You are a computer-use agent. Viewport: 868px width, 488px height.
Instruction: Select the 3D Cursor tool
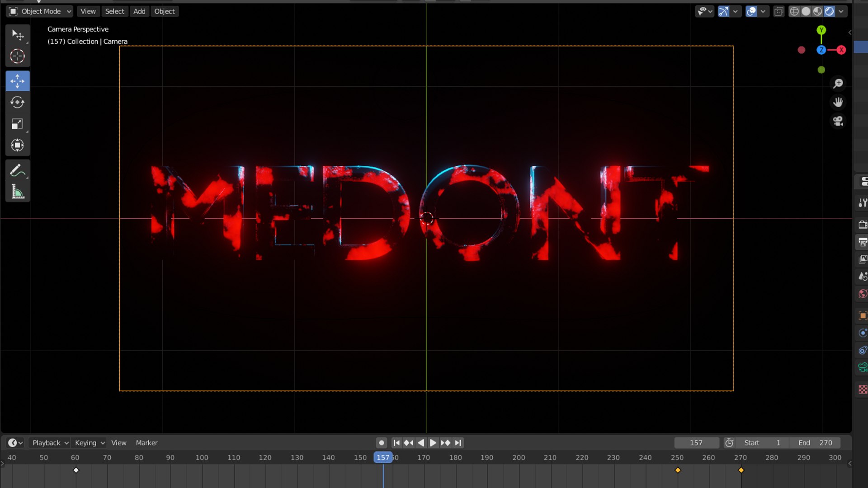click(17, 56)
